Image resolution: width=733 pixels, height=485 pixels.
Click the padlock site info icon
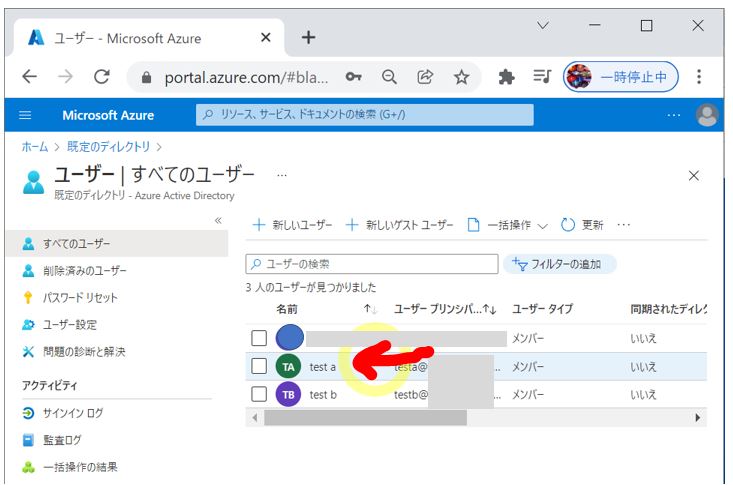point(146,77)
